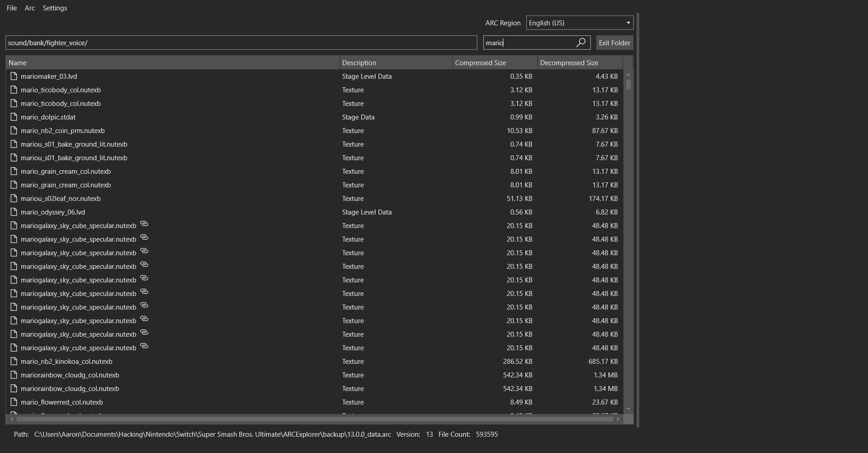Click the vertical scrollbar down arrow
The height and width of the screenshot is (453, 868).
(x=628, y=409)
